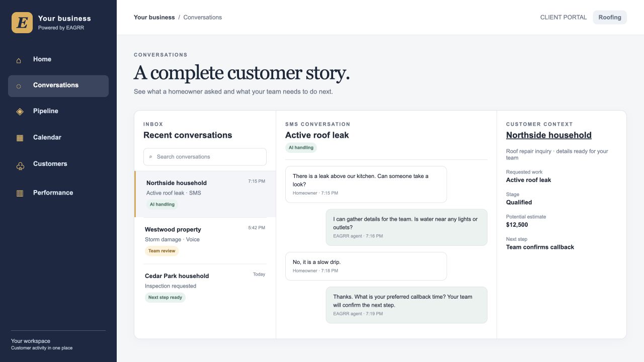Click the 5:42 PM timestamp on Westwood
644x362 pixels.
pyautogui.click(x=257, y=228)
